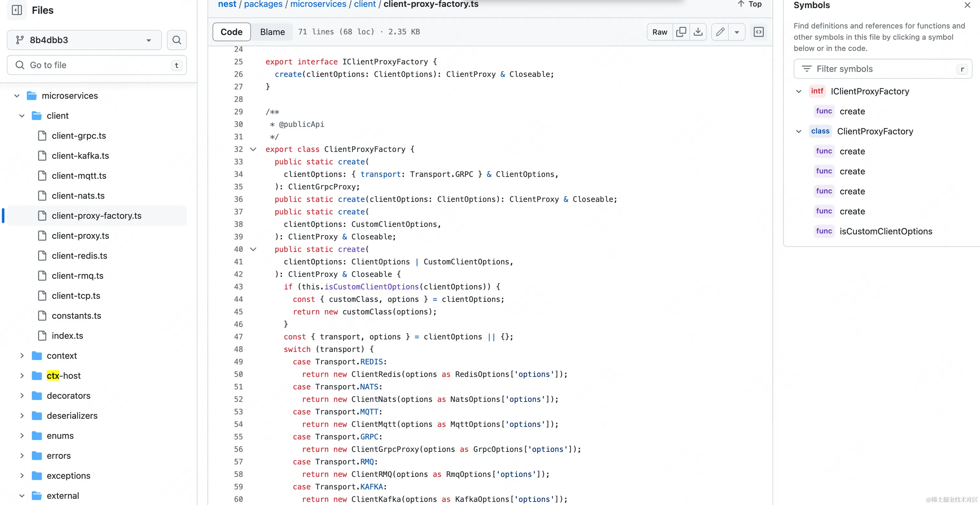Focus the Go to file input
Image resolution: width=980 pixels, height=505 pixels.
pos(97,65)
